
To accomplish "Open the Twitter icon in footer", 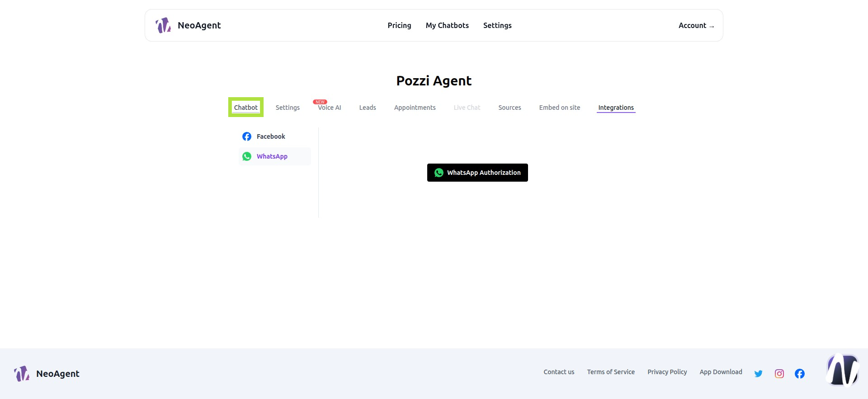I will (759, 374).
